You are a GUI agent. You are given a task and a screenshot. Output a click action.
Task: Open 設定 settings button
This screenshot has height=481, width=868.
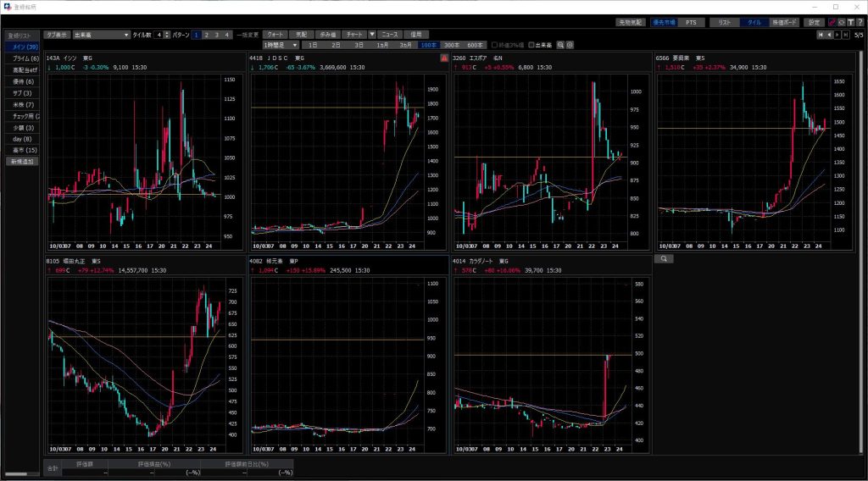click(815, 22)
